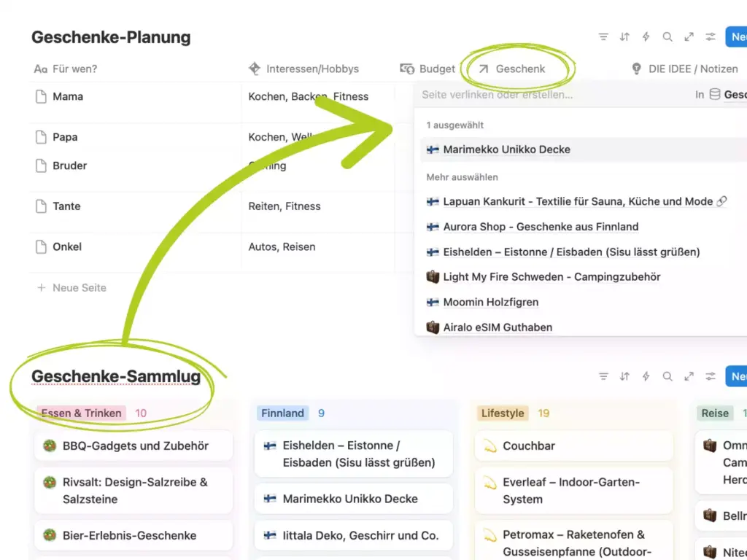Select Moomin Holzfigren from the popup list
This screenshot has height=560, width=747.
[489, 302]
